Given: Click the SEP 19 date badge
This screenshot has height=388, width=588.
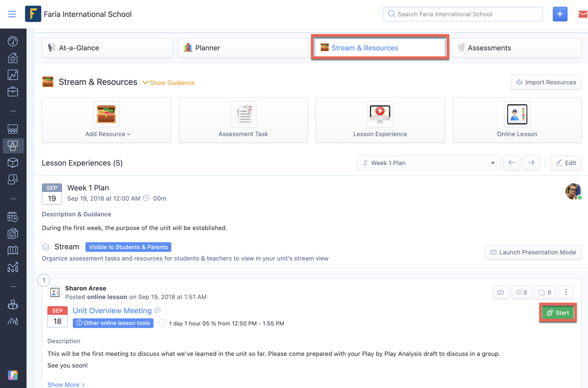Looking at the screenshot, I should (x=52, y=194).
